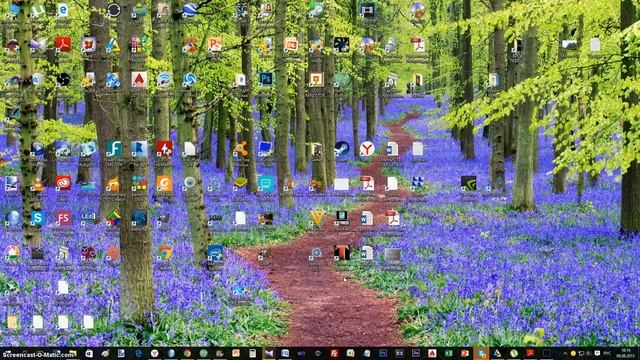Open Excel from the taskbar
640x360 pixels.
449,353
